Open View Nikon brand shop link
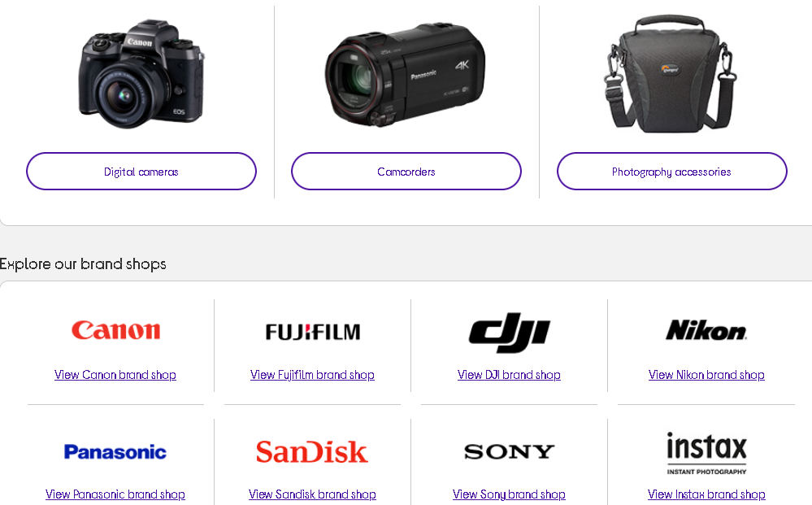Image resolution: width=812 pixels, height=505 pixels. 706,375
